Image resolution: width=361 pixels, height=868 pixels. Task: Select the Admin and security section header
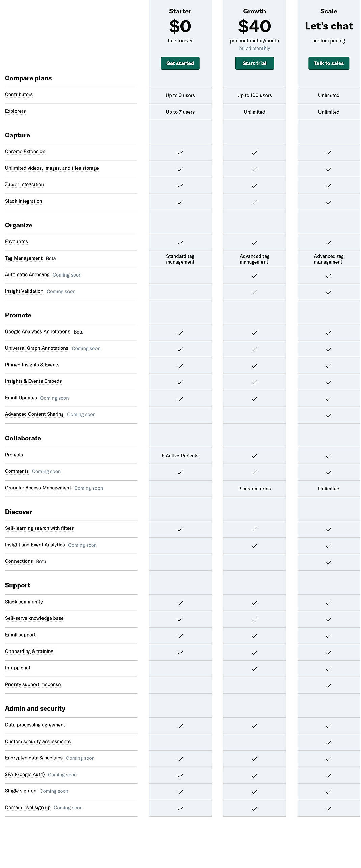click(35, 708)
